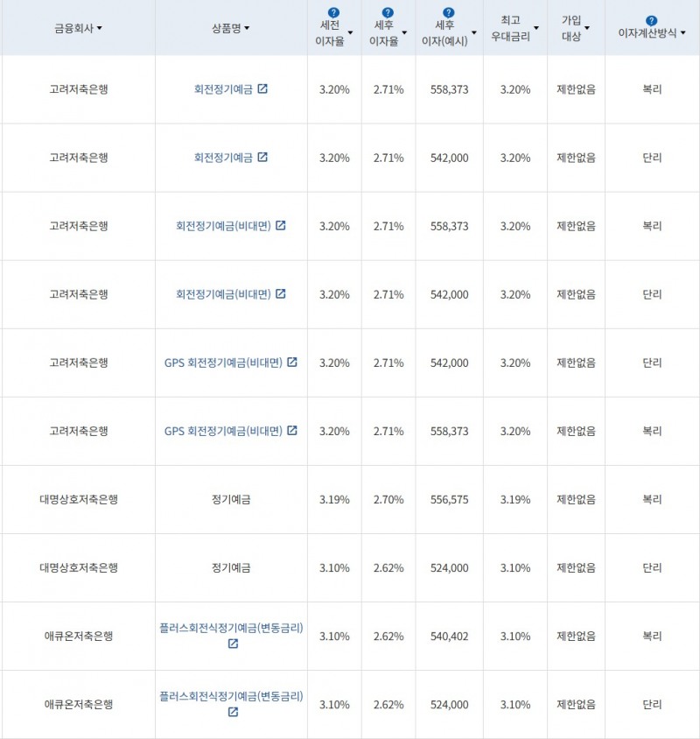Open the 플러스회전식정기예금(변동금리) product link
The image size is (700, 739).
coord(232,625)
